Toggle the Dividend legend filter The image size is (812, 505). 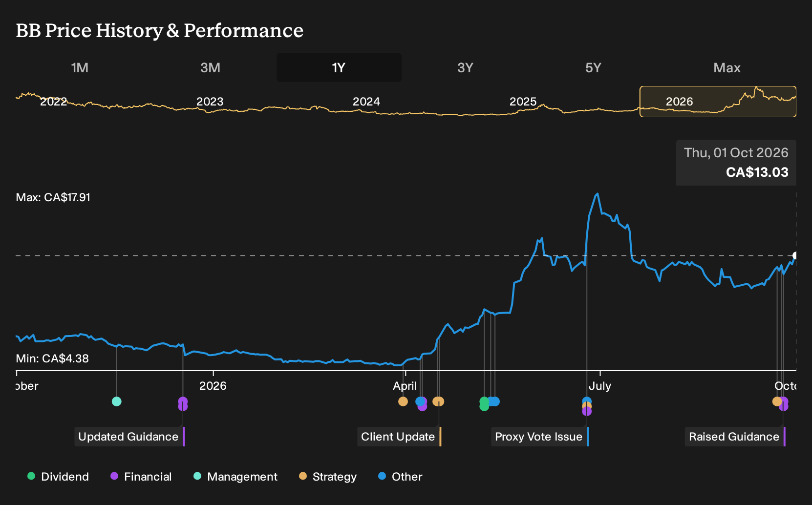point(58,477)
